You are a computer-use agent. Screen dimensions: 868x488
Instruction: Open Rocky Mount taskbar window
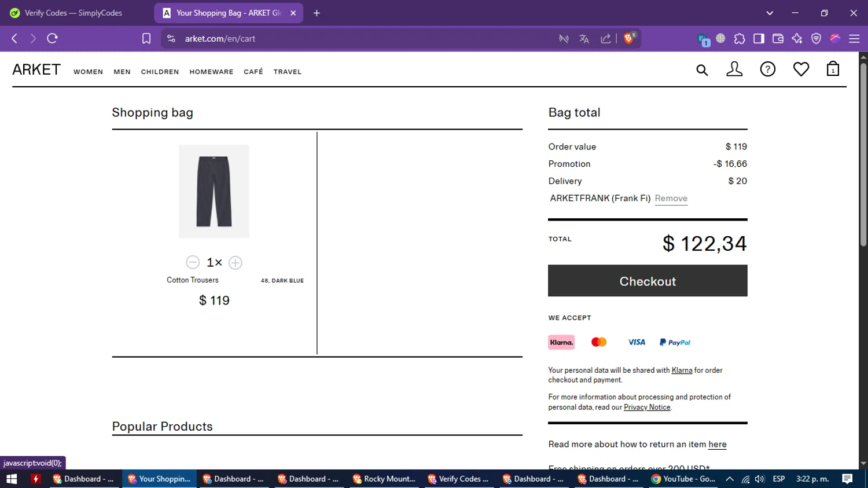(x=385, y=479)
